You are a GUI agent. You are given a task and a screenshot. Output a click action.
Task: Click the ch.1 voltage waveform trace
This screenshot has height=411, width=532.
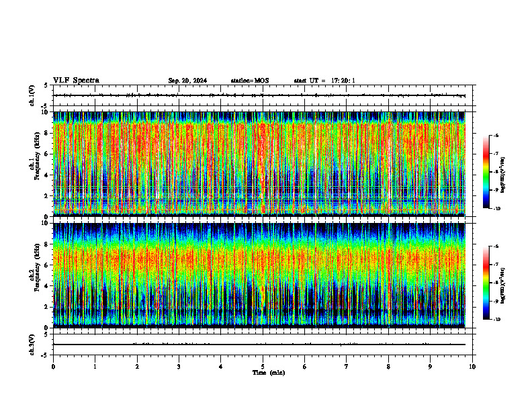click(x=259, y=95)
